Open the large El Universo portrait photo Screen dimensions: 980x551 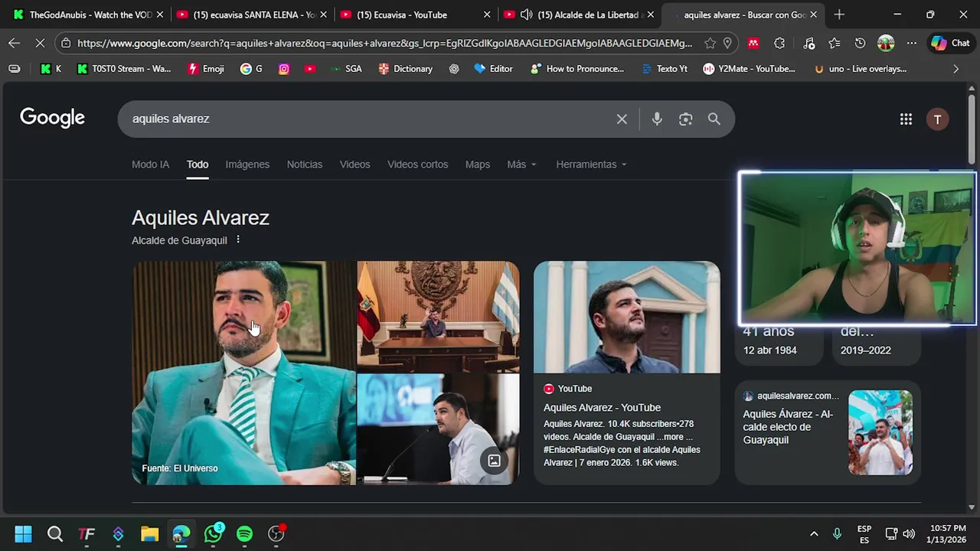[x=243, y=373]
